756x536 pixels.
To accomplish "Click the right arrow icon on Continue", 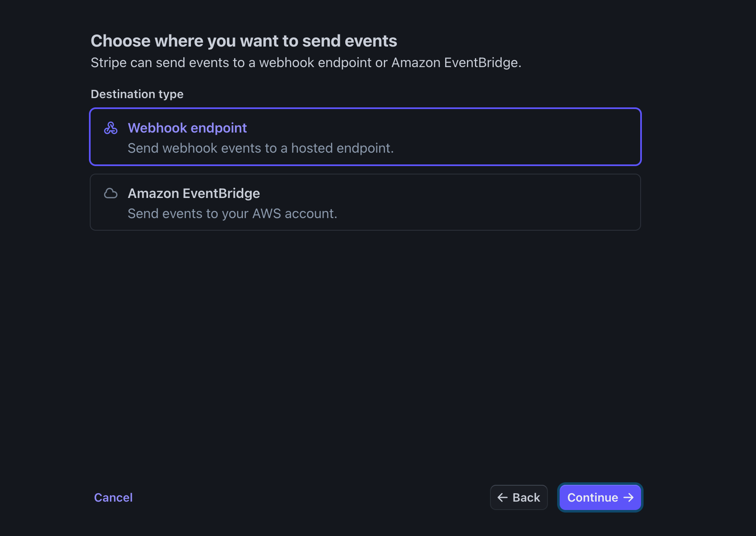I will pyautogui.click(x=628, y=497).
